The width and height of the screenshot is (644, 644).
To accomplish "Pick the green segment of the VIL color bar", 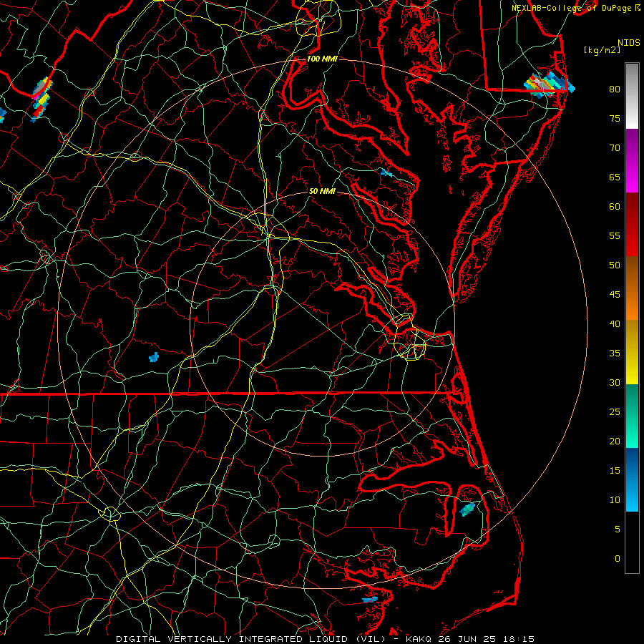I will click(632, 416).
